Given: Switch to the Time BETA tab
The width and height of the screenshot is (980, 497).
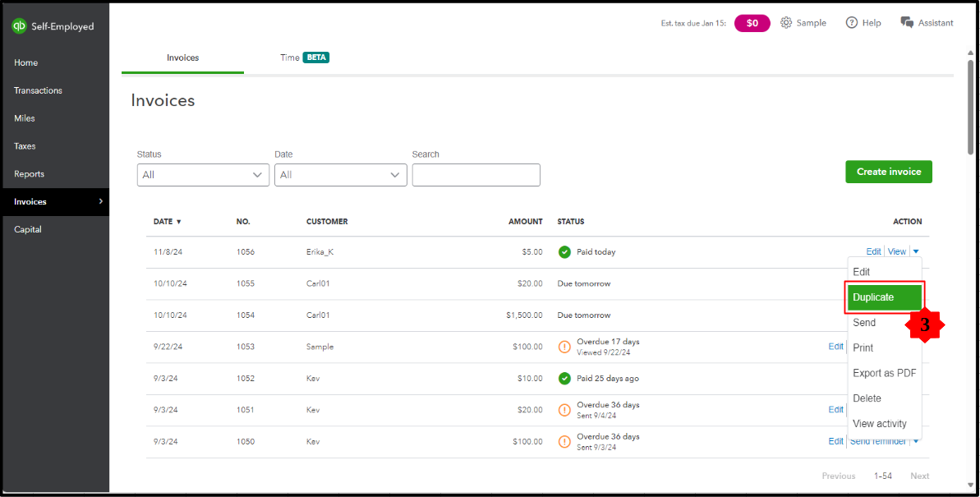Looking at the screenshot, I should [305, 58].
